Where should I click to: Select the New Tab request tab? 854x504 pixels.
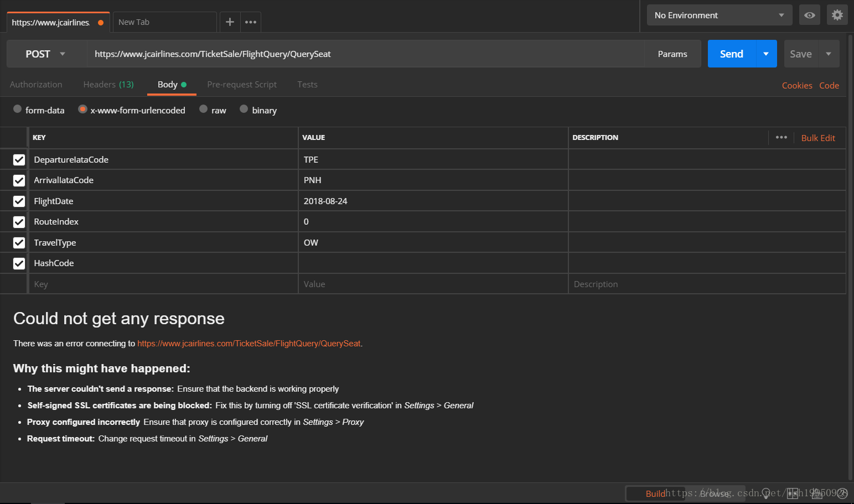coord(164,22)
